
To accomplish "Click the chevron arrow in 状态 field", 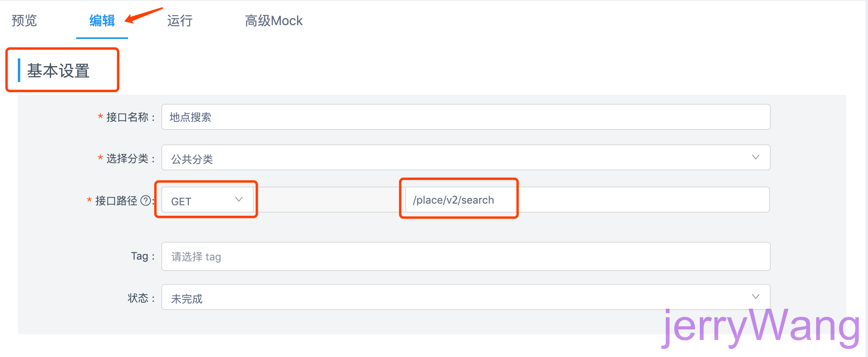I will point(755,297).
